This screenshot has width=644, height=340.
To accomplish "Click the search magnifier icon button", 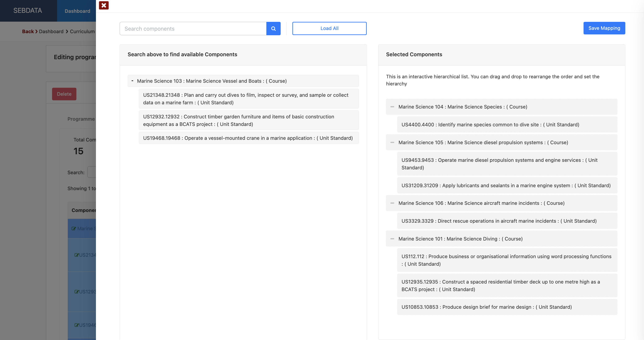I will (x=273, y=29).
